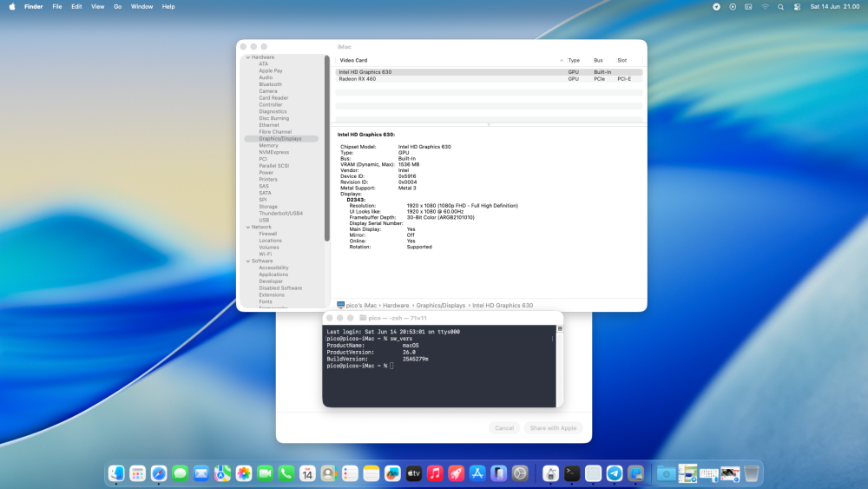Open the Apple menu
Viewport: 868px width, 489px height.
click(x=12, y=7)
